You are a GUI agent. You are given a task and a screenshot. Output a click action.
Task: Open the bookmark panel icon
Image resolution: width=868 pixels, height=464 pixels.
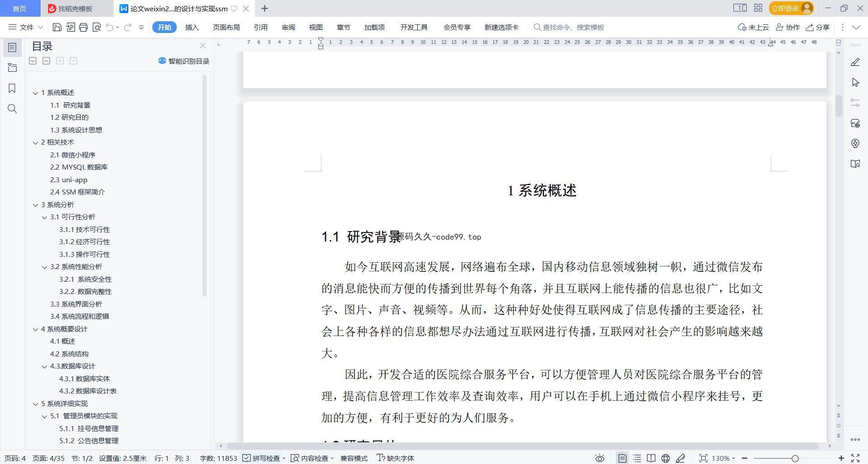click(12, 88)
